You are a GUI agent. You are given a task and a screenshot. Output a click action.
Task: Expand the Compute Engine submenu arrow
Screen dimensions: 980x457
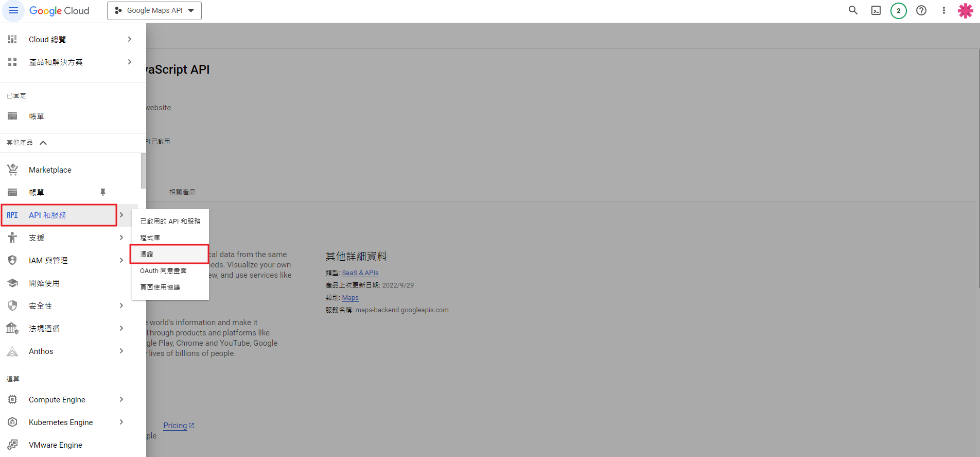click(121, 400)
